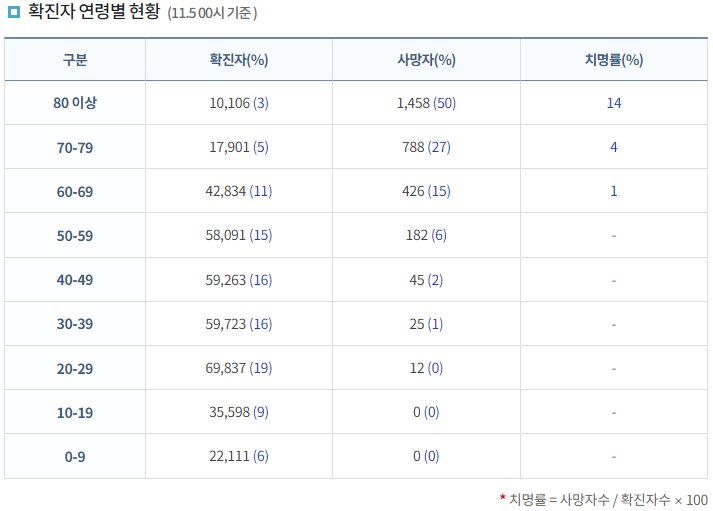The width and height of the screenshot is (713, 511).
Task: Click the fatality rate dash in the 0-9 row
Action: (x=614, y=457)
